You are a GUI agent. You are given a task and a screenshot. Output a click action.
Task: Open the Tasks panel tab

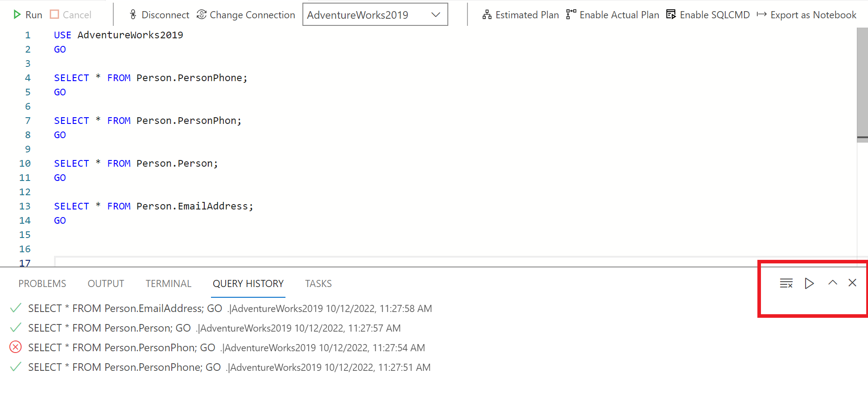tap(318, 283)
